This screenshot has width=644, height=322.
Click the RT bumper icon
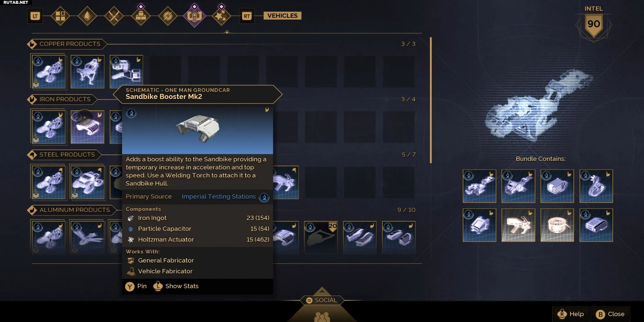247,16
